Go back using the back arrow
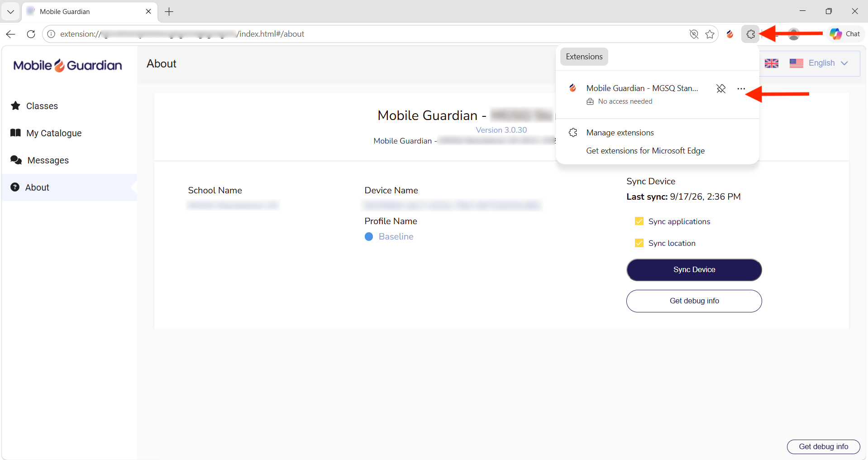The height and width of the screenshot is (460, 868). pos(11,34)
